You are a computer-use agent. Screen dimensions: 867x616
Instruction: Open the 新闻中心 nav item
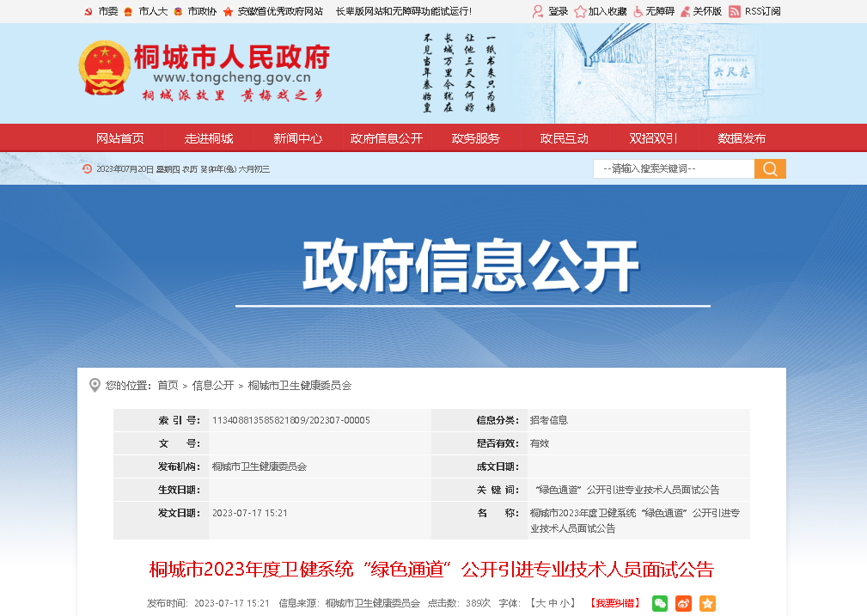tap(297, 138)
